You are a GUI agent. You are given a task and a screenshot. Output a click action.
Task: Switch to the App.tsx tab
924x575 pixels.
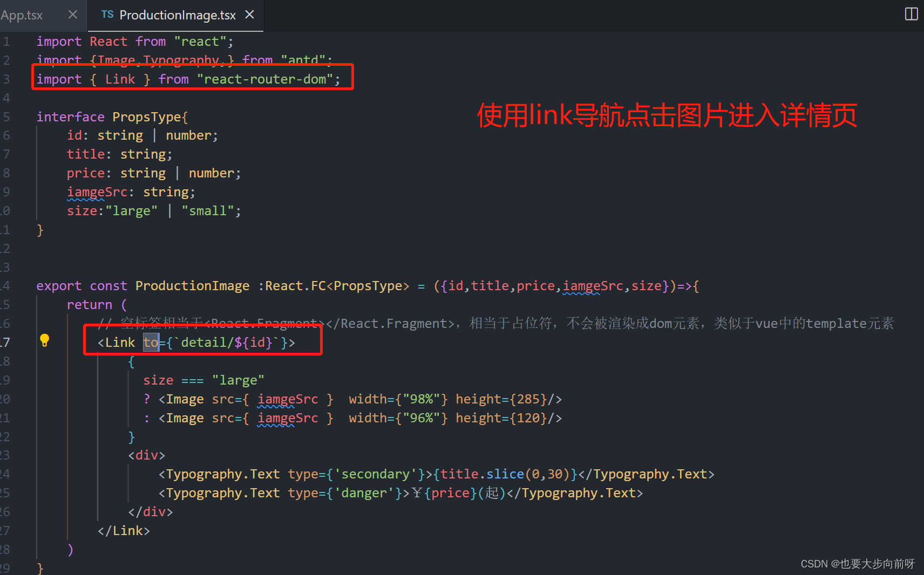(x=22, y=15)
